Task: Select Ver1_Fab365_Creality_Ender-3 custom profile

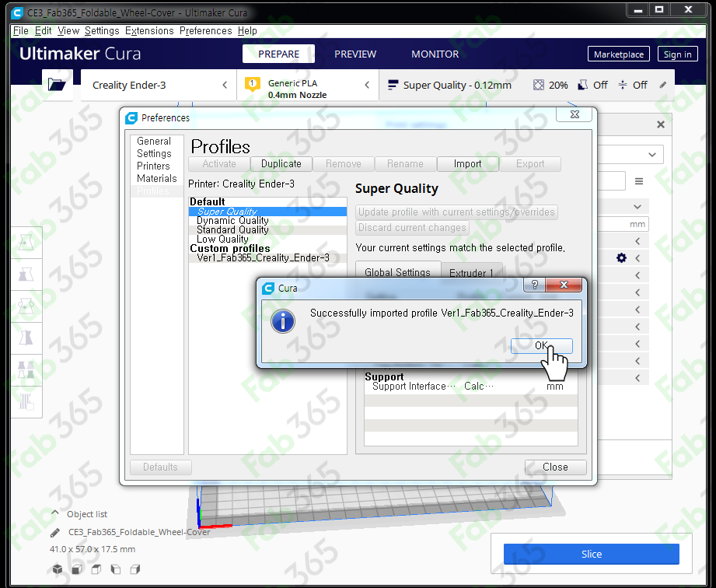Action: click(267, 257)
